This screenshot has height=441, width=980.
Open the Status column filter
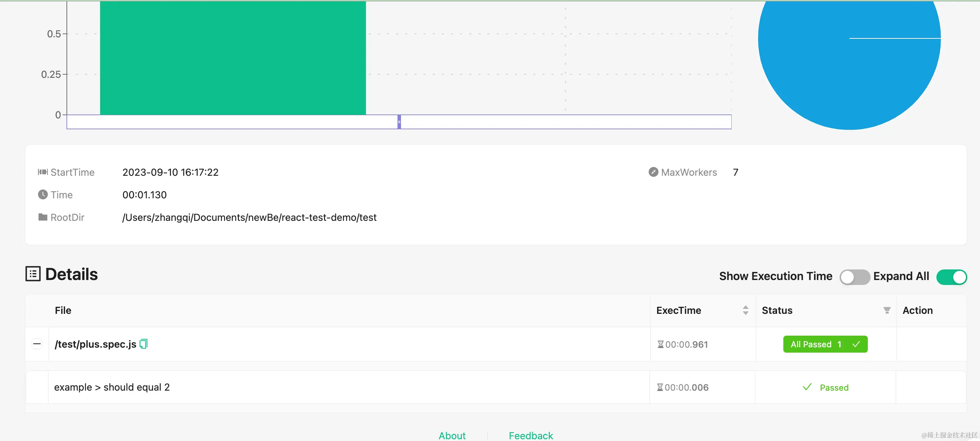886,310
